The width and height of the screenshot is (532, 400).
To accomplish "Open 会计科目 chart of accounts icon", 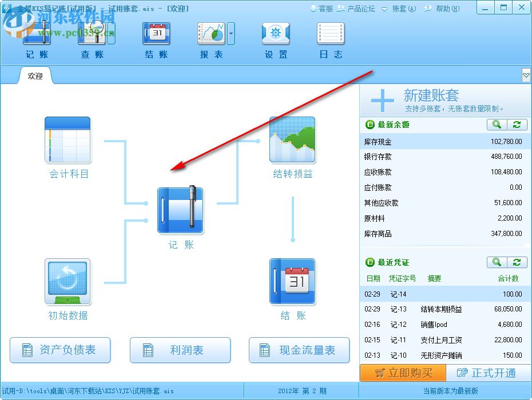I will pos(67,140).
